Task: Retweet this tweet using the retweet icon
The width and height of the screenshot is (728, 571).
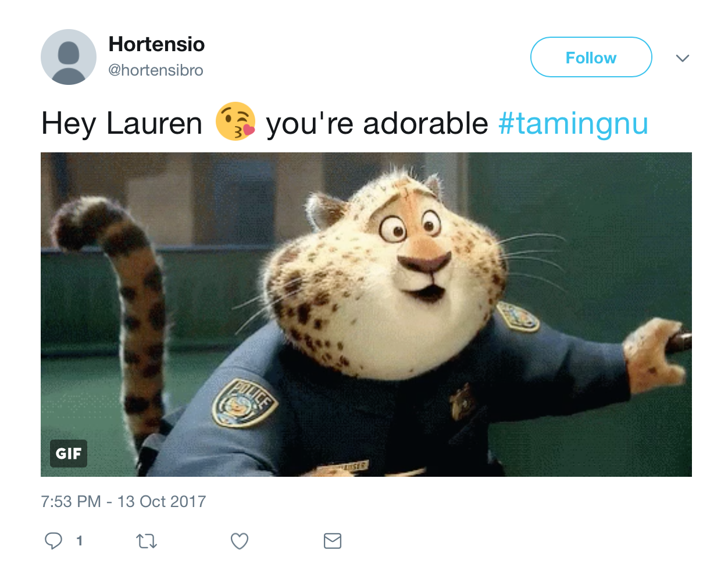Action: coord(147,541)
